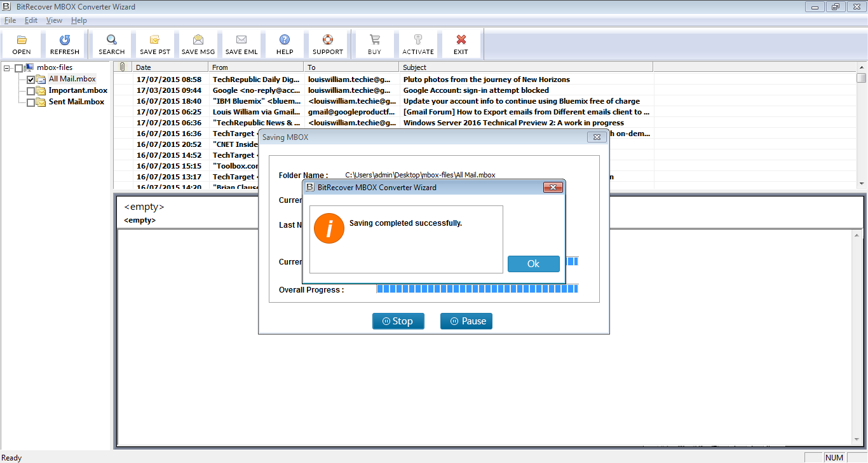Select the Sent Mail.mbox tree item
Viewport: 868px width, 463px height.
click(76, 102)
